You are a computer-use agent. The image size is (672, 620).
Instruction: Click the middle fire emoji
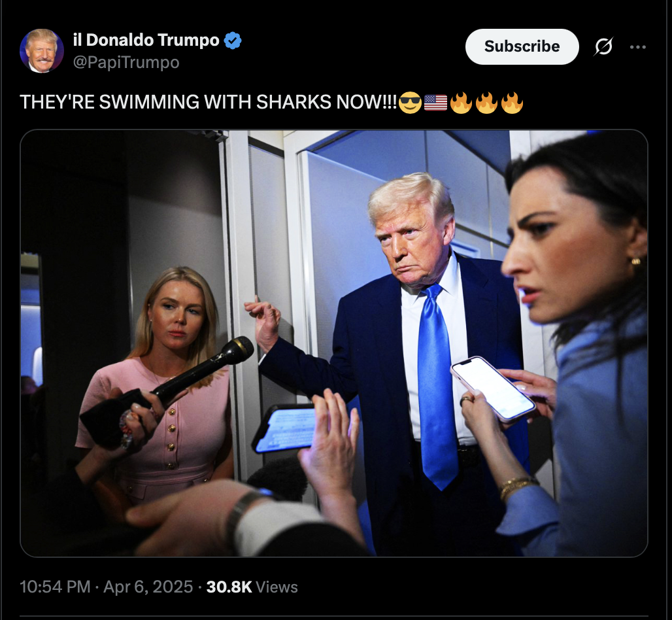coord(486,103)
